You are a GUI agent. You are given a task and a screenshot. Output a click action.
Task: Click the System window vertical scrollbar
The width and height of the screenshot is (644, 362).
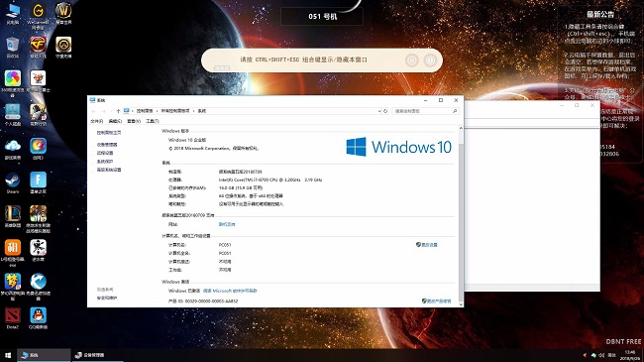pos(461,216)
